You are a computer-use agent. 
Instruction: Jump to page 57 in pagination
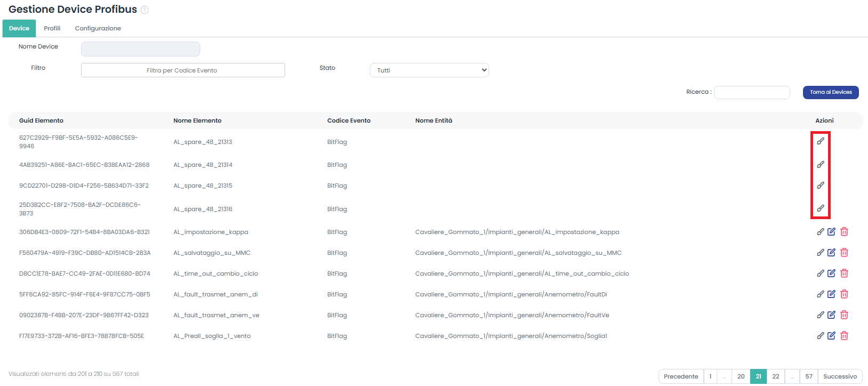pos(808,376)
